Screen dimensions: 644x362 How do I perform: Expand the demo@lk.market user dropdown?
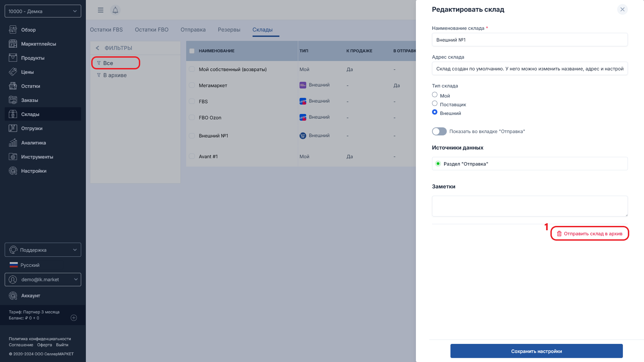pyautogui.click(x=43, y=280)
